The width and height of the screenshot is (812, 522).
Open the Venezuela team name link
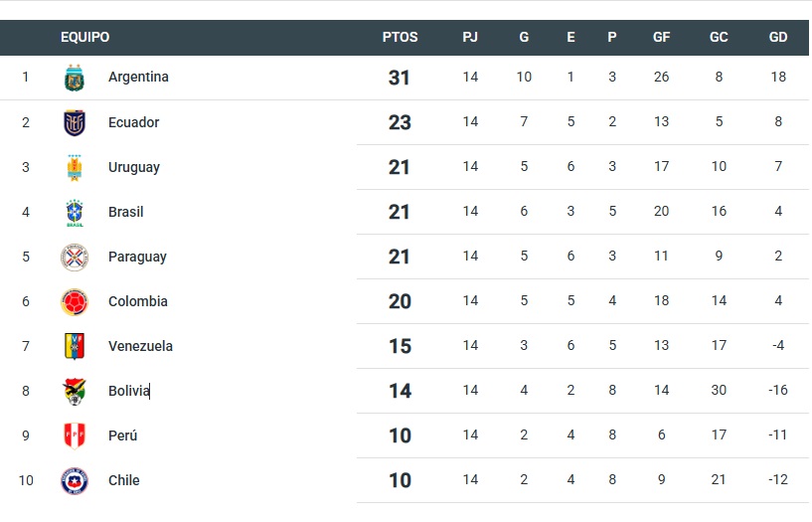coord(140,346)
